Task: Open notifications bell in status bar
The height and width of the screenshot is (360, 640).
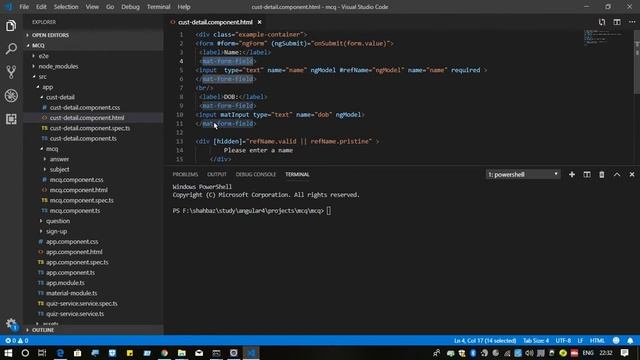Action: click(x=630, y=340)
